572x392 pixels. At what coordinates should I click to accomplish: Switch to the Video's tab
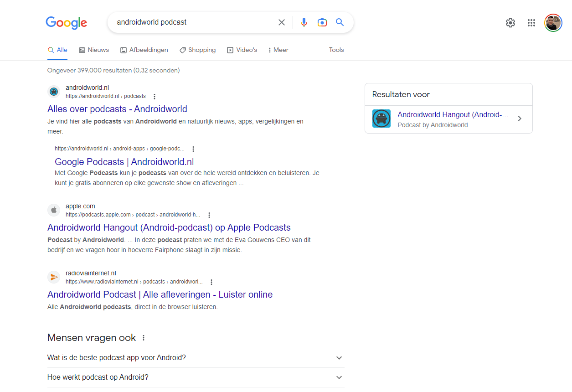[242, 50]
